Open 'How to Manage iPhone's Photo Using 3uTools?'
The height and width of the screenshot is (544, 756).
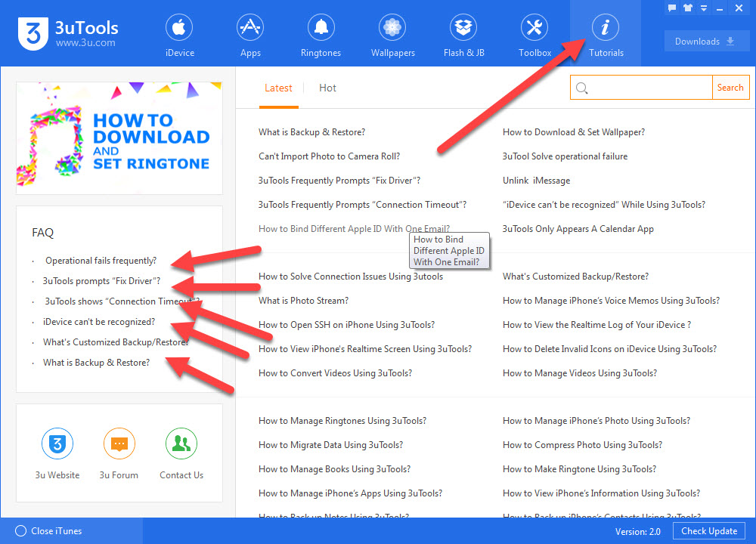point(596,421)
